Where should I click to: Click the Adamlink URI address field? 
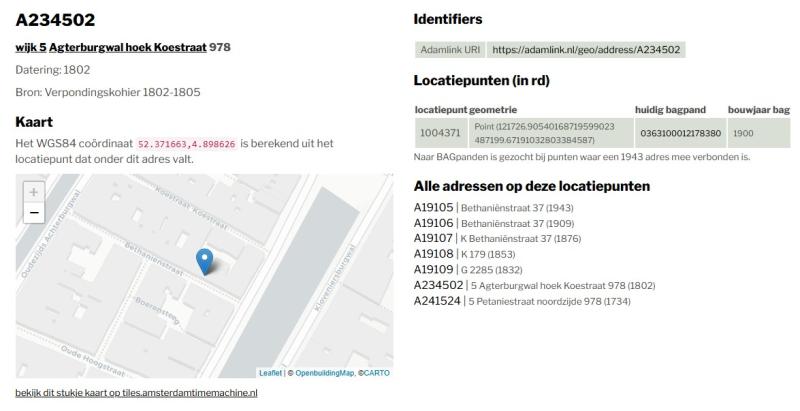[586, 49]
